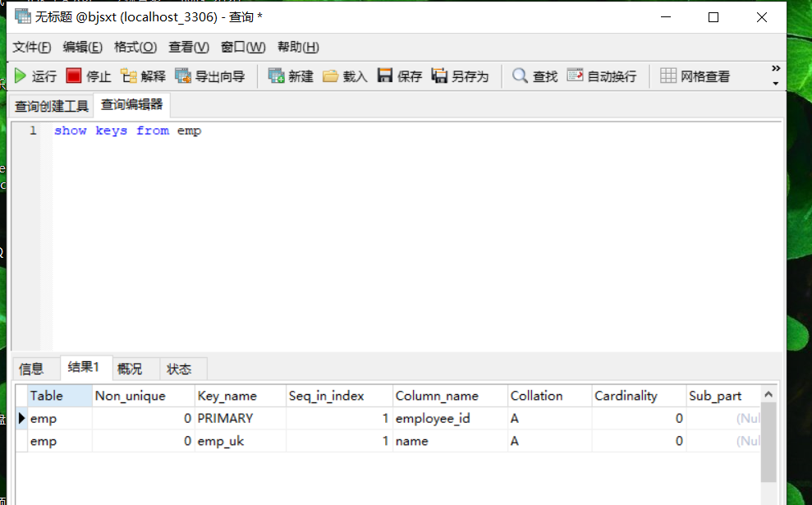Viewport: 812px width, 505px height.
Task: Click the Table column header
Action: click(x=60, y=396)
